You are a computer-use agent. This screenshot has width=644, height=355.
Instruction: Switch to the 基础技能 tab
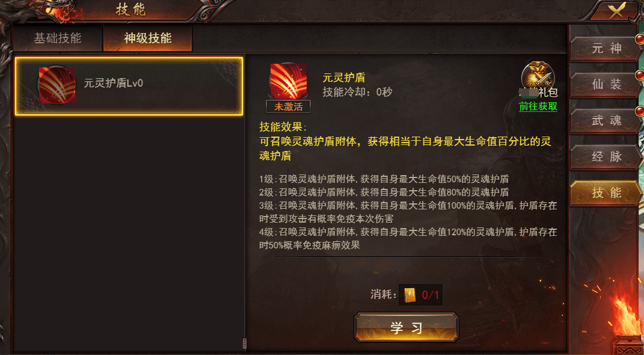point(58,39)
